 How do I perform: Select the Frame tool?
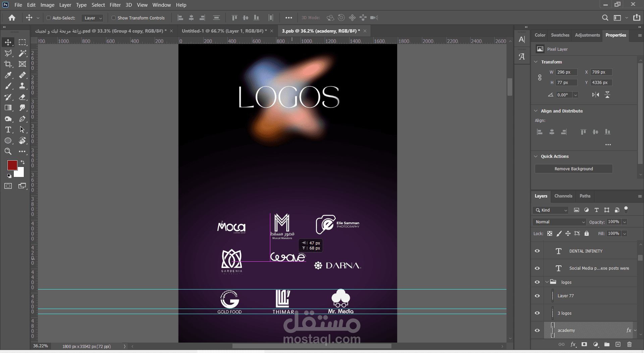[22, 64]
